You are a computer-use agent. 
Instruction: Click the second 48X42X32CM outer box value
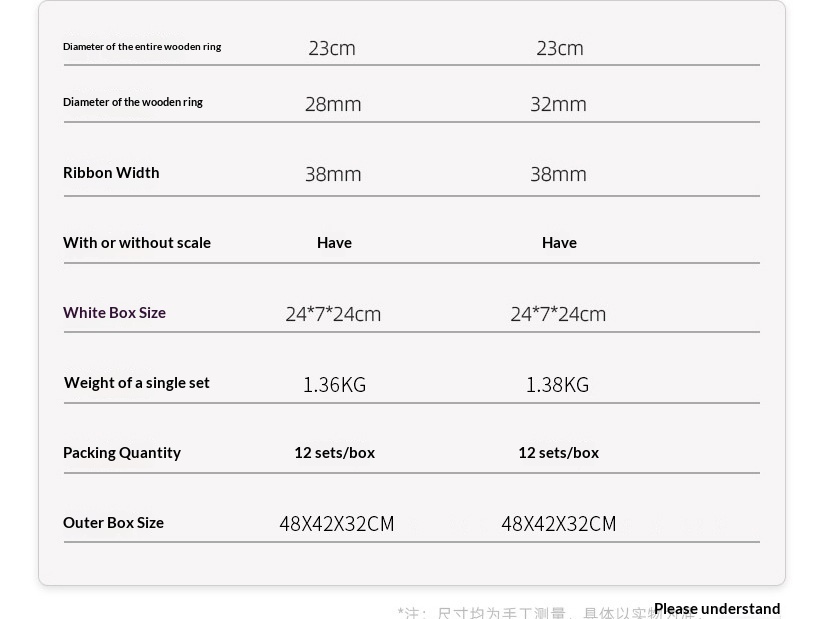point(559,524)
